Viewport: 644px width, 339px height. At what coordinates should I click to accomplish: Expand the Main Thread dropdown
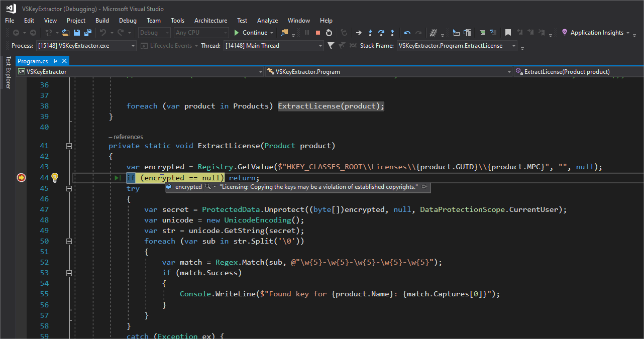(320, 46)
